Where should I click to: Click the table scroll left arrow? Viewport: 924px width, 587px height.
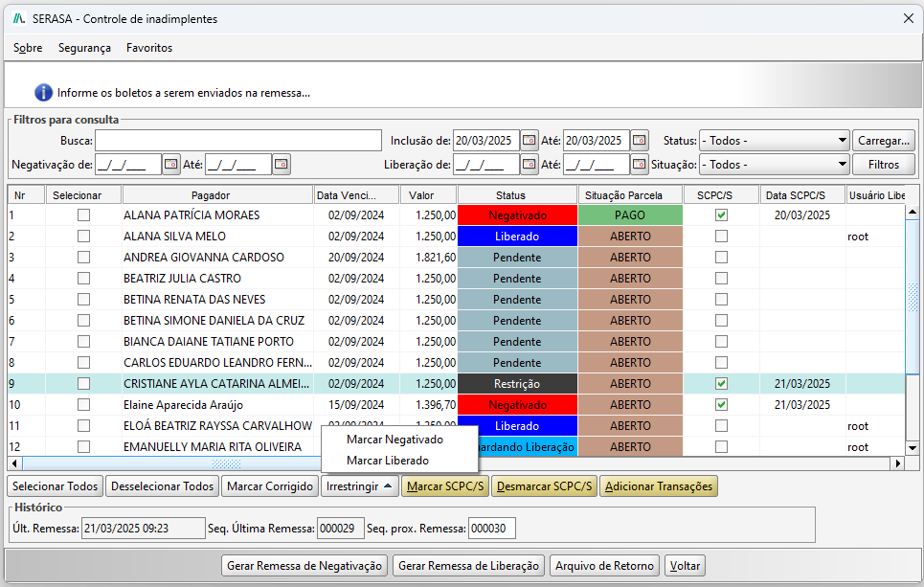14,463
